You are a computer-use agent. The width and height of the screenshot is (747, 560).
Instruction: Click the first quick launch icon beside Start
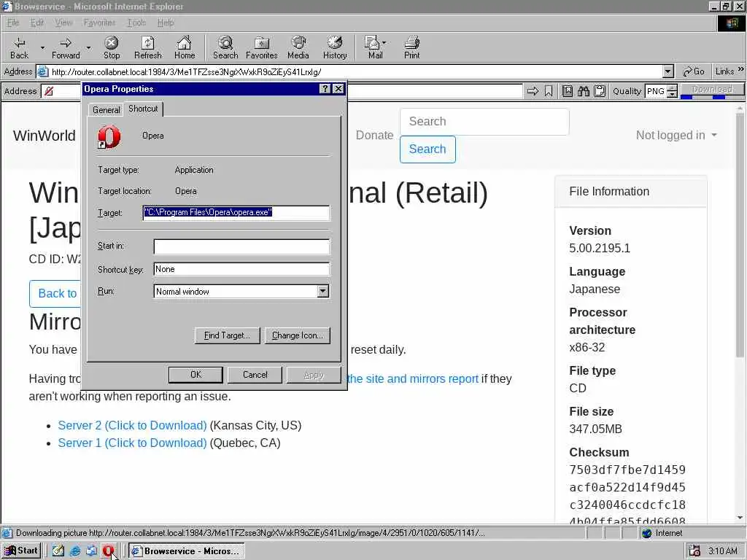pos(58,551)
